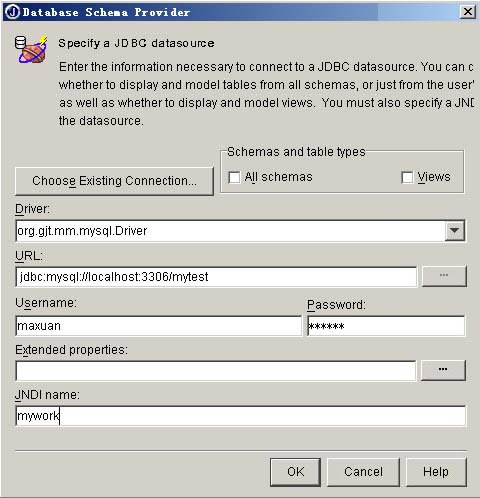The image size is (480, 498).
Task: Click the JBuilder icon in title bar
Action: point(13,12)
